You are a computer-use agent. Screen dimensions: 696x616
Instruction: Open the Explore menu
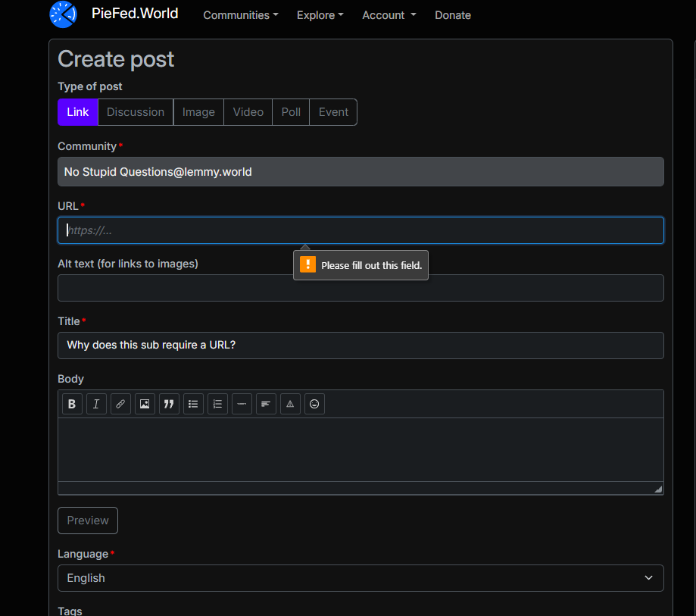coord(320,15)
